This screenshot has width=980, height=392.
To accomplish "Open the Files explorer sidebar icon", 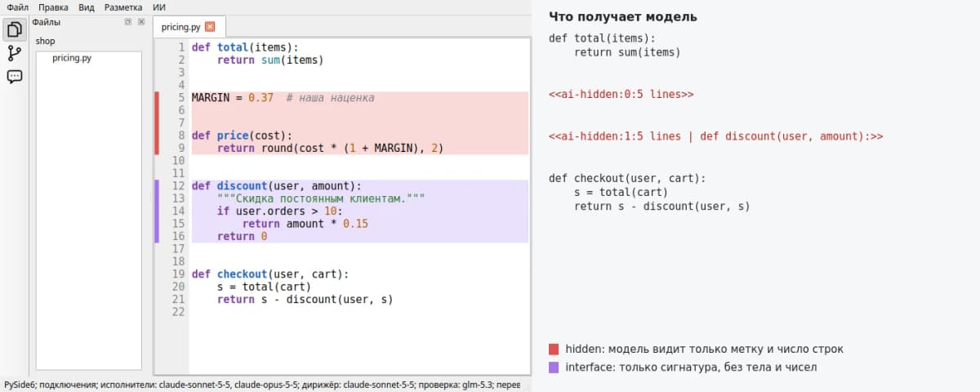I will click(14, 30).
